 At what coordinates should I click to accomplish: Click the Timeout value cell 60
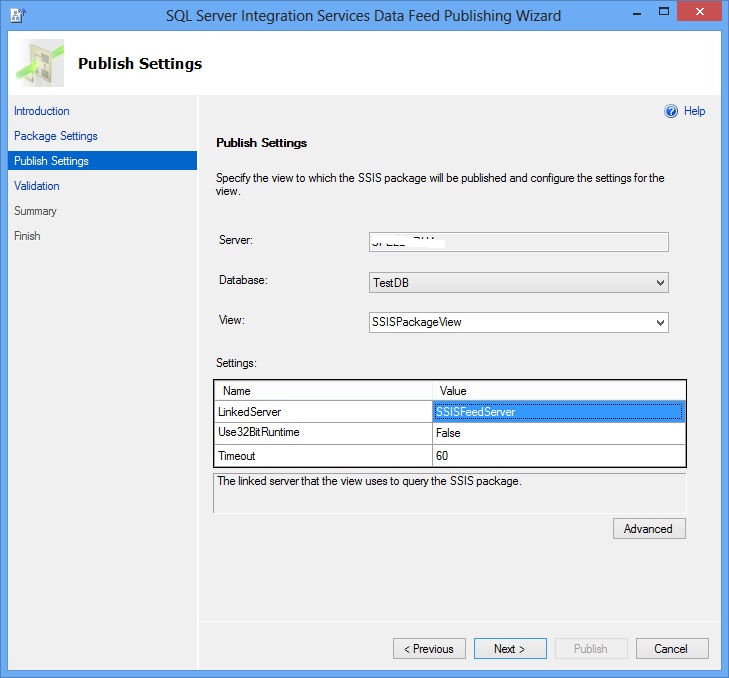coord(558,456)
